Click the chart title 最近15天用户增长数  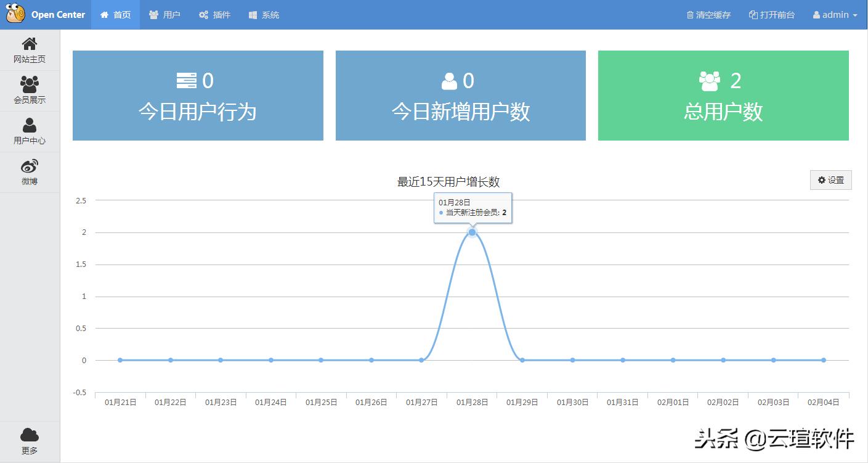tap(448, 182)
